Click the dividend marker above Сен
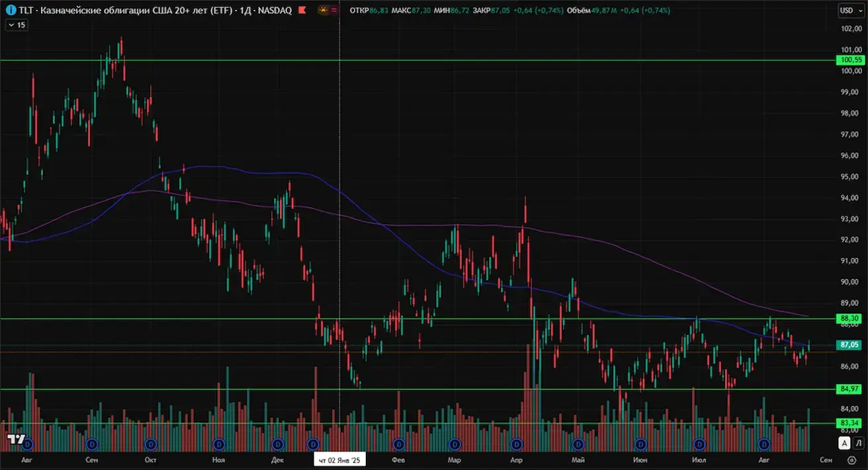 pyautogui.click(x=93, y=443)
